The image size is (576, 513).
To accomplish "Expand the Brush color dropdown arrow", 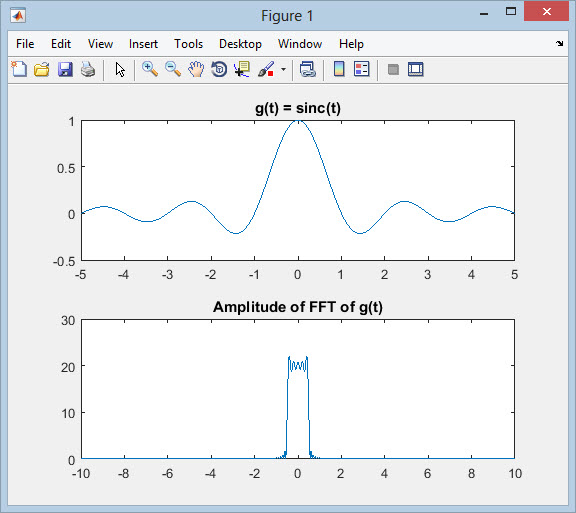I will [x=283, y=69].
